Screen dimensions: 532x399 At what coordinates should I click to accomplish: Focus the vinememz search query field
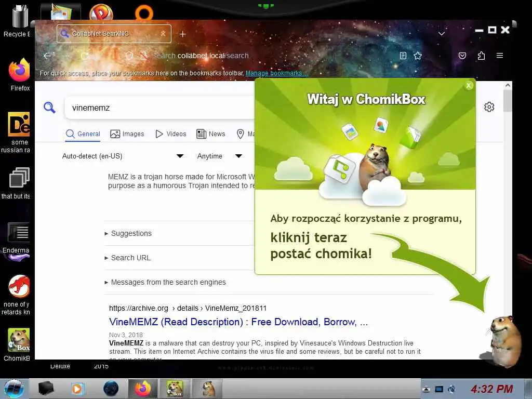pyautogui.click(x=159, y=108)
